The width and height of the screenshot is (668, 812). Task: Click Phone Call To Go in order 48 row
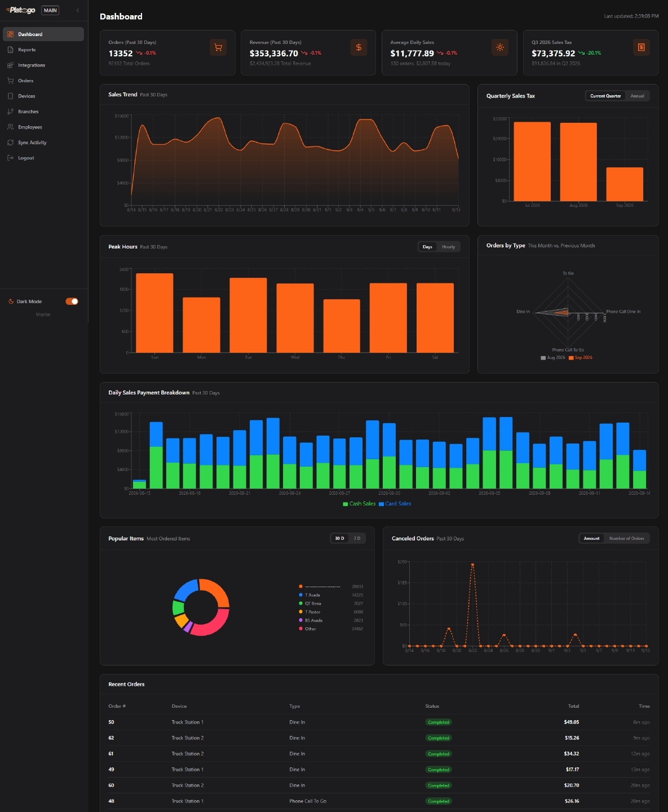[x=308, y=801]
